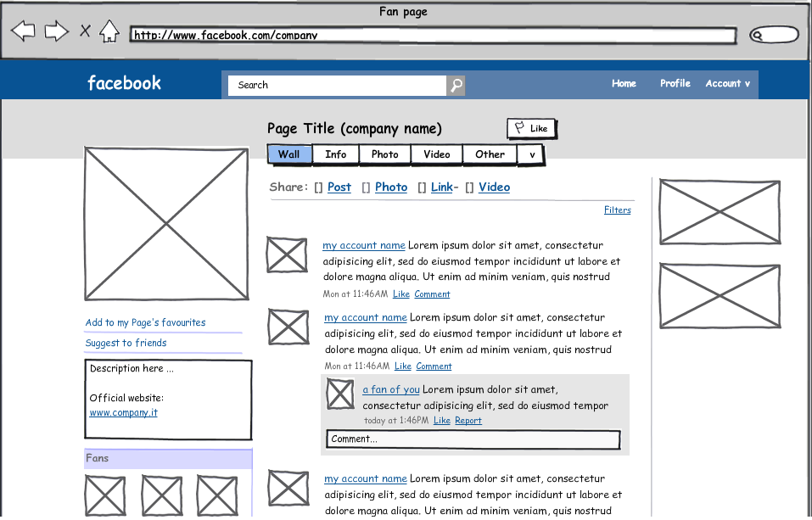Image resolution: width=812 pixels, height=520 pixels.
Task: Click the large page profile picture placeholder
Action: point(167,224)
